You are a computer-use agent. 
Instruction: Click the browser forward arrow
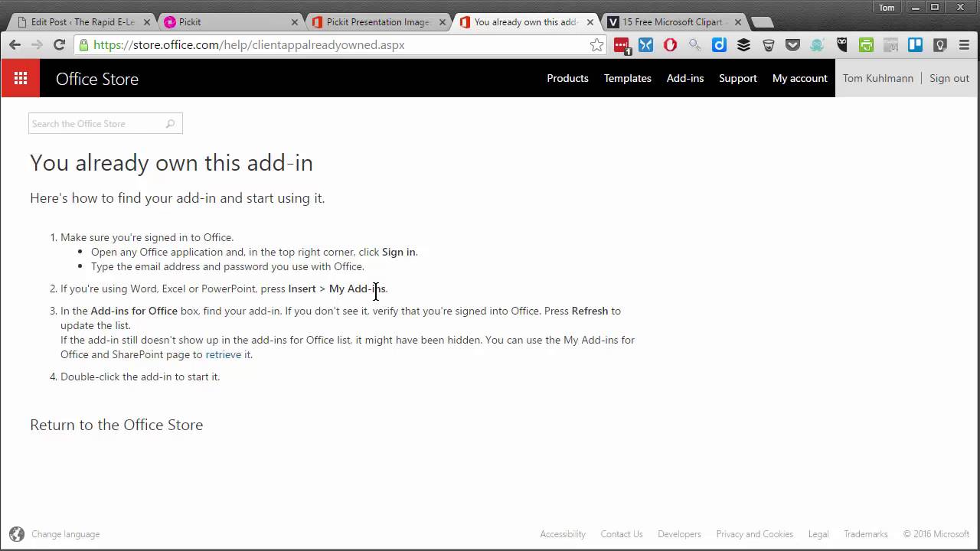point(37,45)
